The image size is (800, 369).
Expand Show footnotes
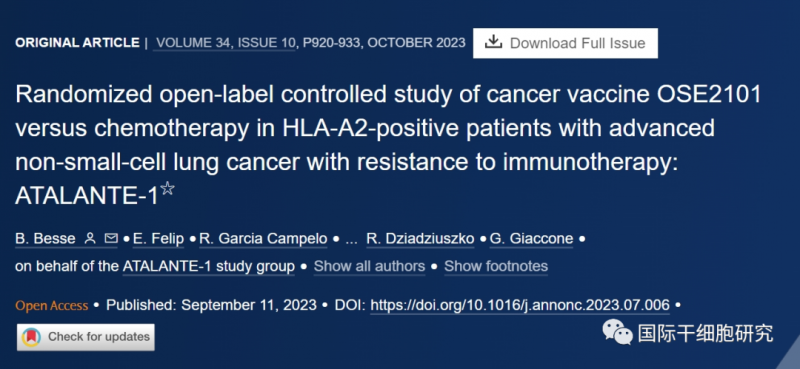pyautogui.click(x=496, y=266)
